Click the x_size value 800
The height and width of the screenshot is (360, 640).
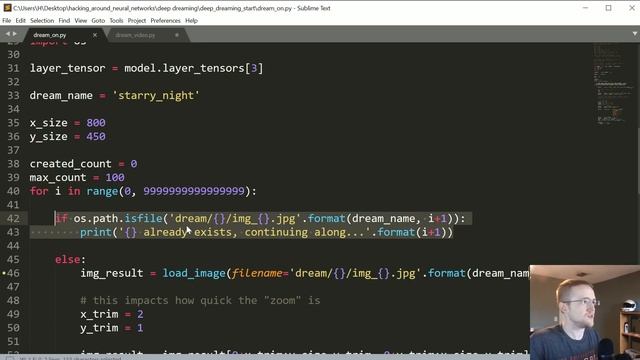[96, 123]
